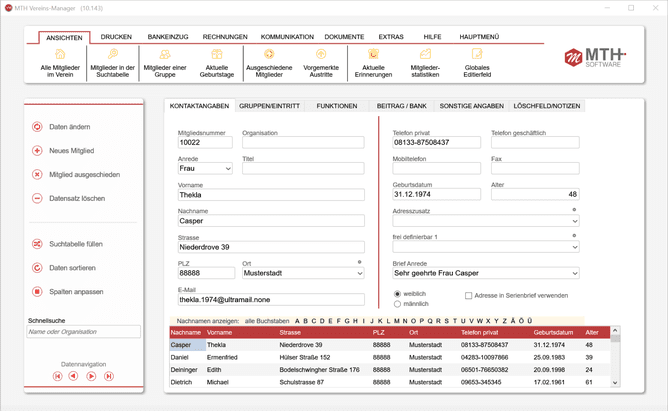Viewport: 668px width, 411px height.
Task: Select the weiblich radio button
Action: pyautogui.click(x=397, y=294)
